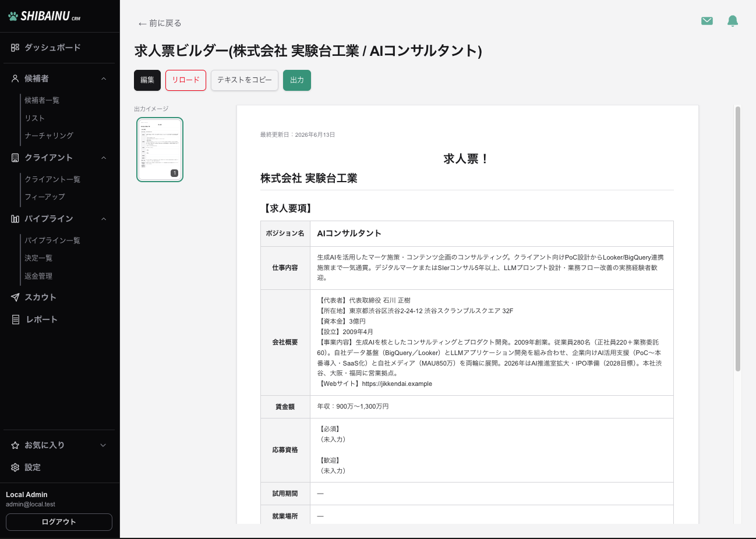Open ナーチャリング in the sidebar
This screenshot has width=756, height=539.
tap(49, 136)
